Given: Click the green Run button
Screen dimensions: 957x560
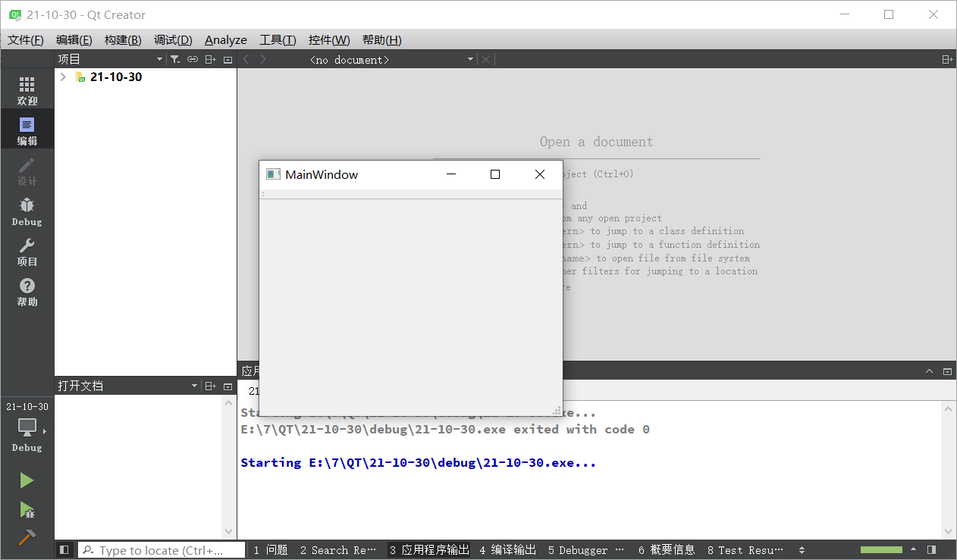Looking at the screenshot, I should click(27, 480).
